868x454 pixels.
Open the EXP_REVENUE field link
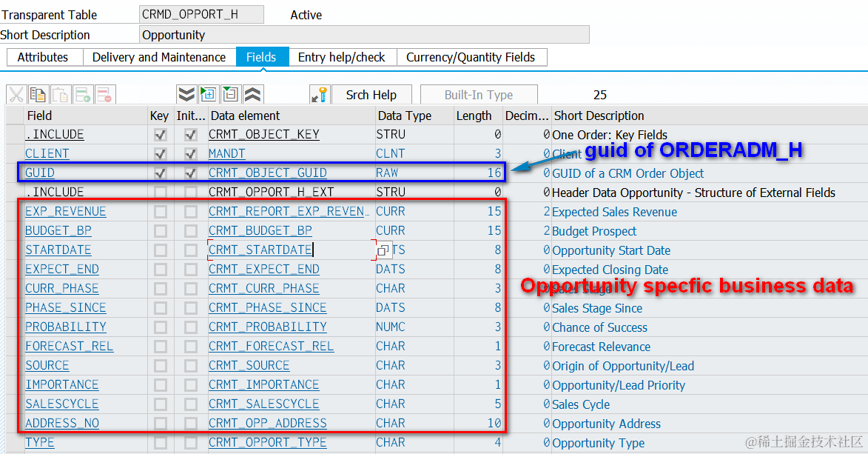[x=65, y=212]
